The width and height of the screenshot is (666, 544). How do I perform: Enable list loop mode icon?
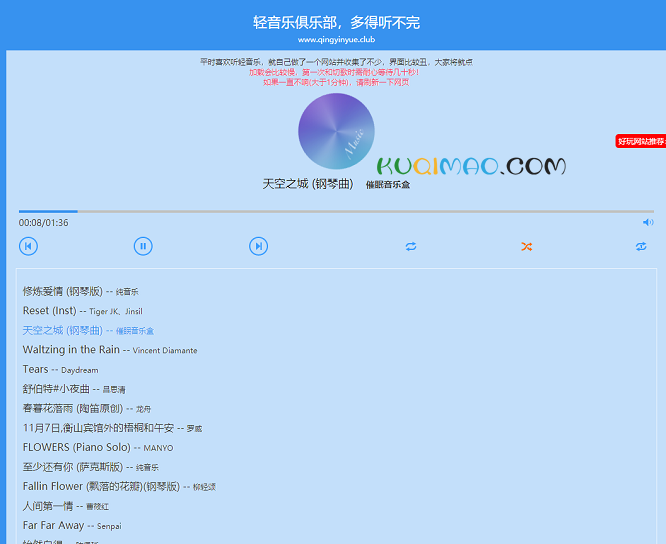click(x=411, y=246)
